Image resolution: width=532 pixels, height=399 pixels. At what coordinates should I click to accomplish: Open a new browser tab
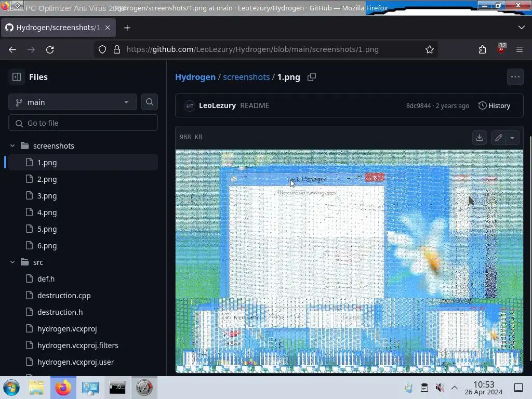pyautogui.click(x=127, y=28)
